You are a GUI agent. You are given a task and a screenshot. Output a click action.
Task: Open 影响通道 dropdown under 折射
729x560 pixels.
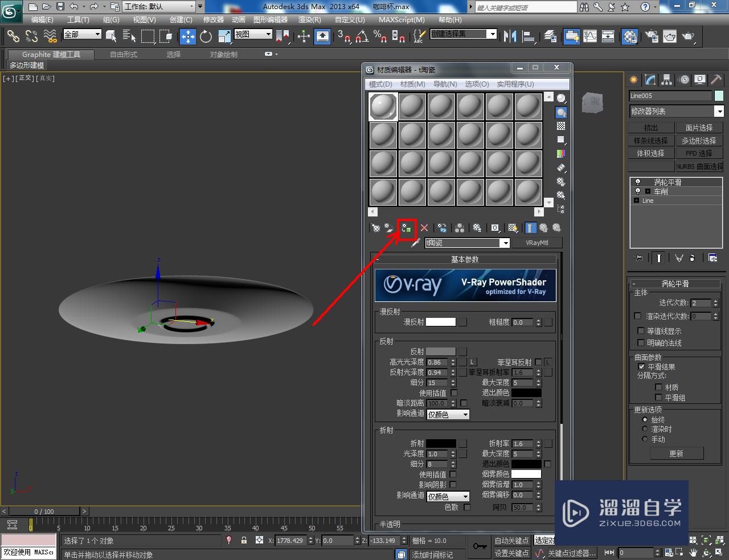448,497
